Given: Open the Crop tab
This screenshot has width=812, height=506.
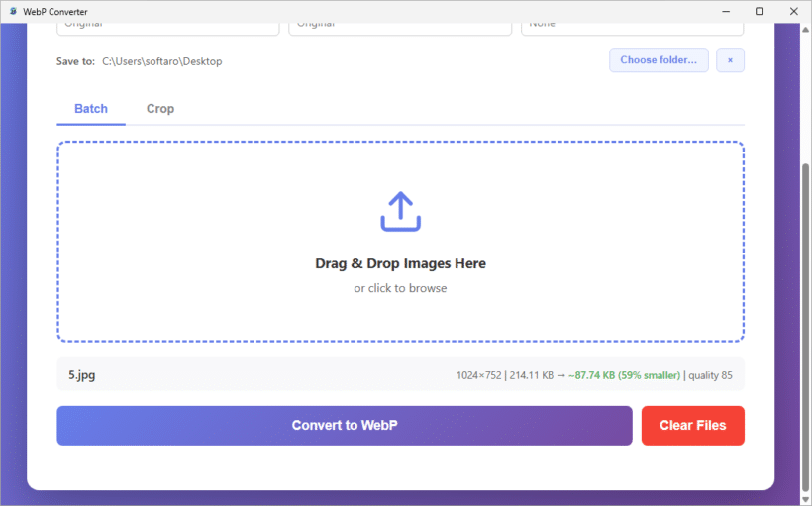Looking at the screenshot, I should pyautogui.click(x=160, y=109).
